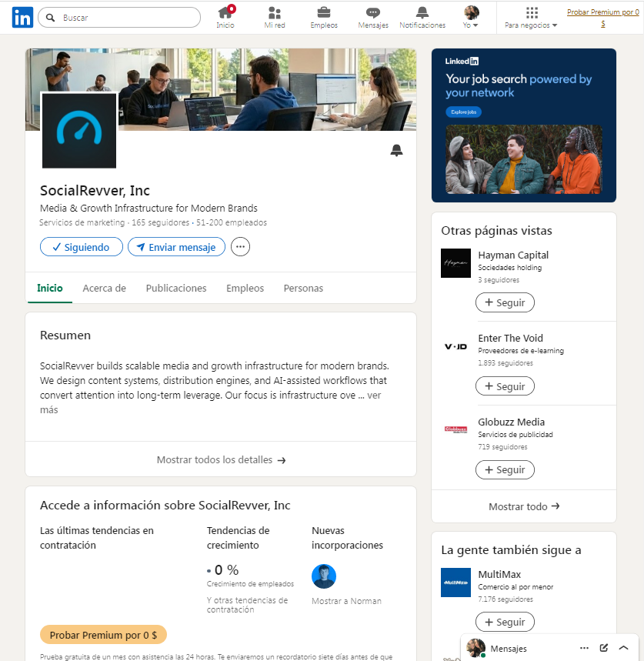Click the MultiMax logo
The height and width of the screenshot is (661, 644).
click(x=455, y=583)
